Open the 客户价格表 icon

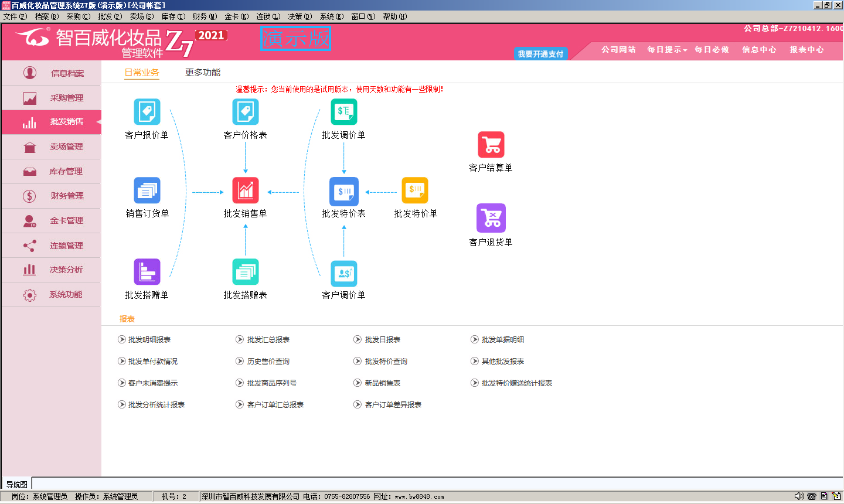pos(245,111)
